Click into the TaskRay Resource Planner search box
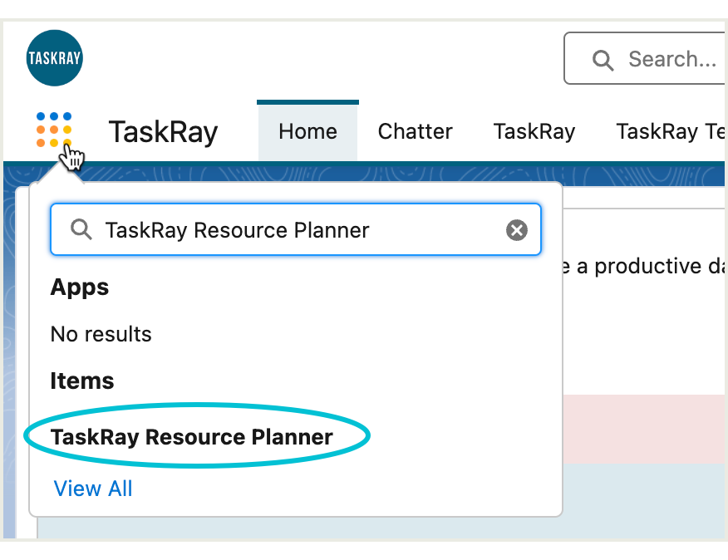Image resolution: width=728 pixels, height=560 pixels. click(x=296, y=229)
